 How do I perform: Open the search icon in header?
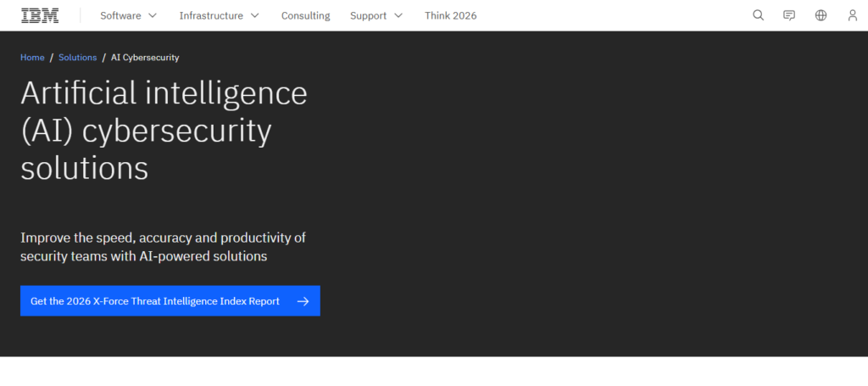pos(758,15)
